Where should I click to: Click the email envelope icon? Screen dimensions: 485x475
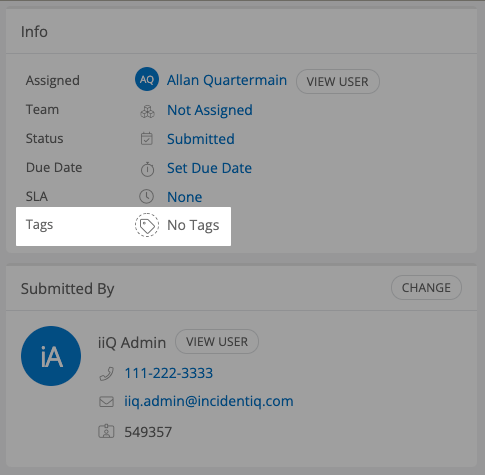point(107,402)
